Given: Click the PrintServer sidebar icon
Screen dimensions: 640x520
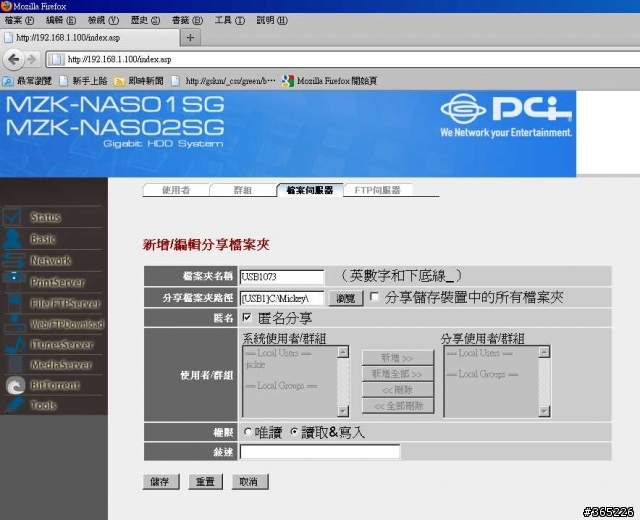Looking at the screenshot, I should click(x=14, y=280).
